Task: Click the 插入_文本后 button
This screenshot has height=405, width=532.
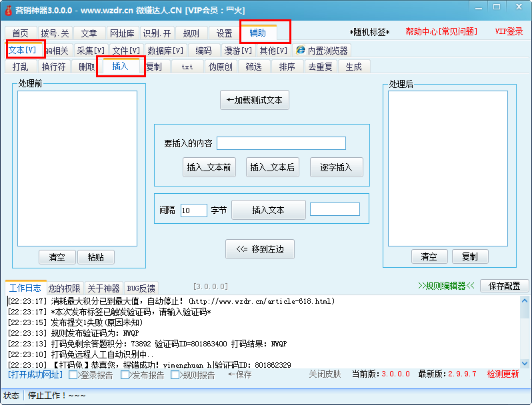Action: (273, 167)
